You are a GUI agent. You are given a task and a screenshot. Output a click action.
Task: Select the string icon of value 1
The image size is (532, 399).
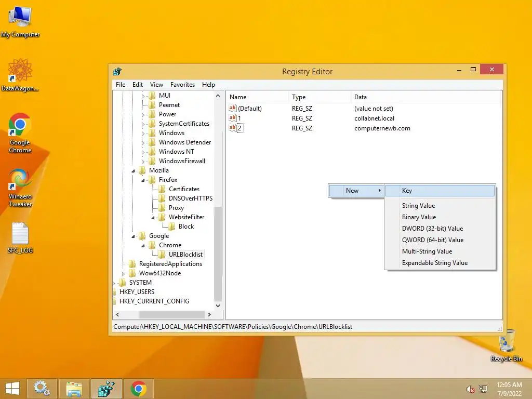pos(232,118)
